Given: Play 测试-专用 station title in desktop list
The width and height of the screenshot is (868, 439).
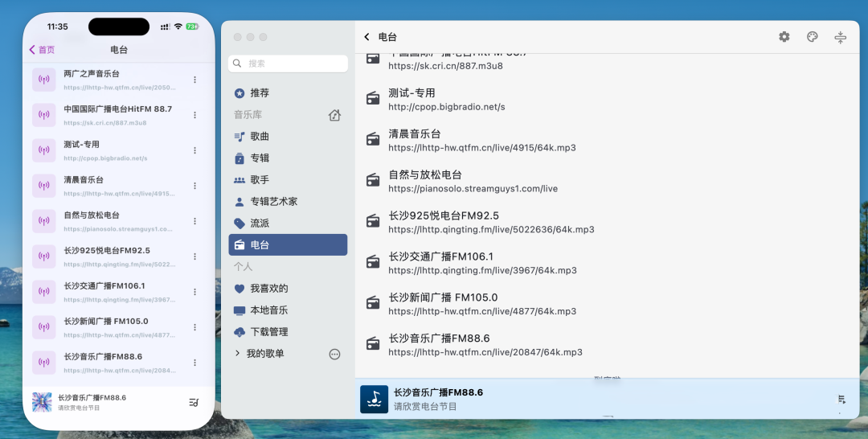Looking at the screenshot, I should 411,93.
